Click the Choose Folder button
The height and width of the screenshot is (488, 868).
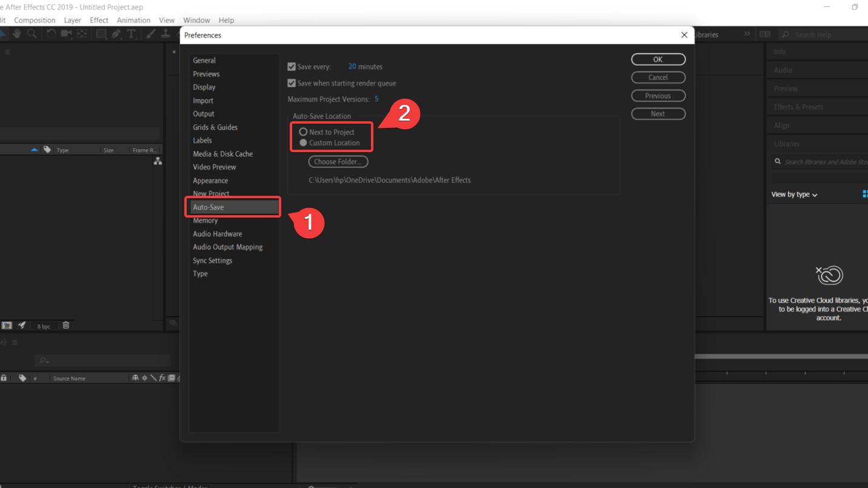338,162
